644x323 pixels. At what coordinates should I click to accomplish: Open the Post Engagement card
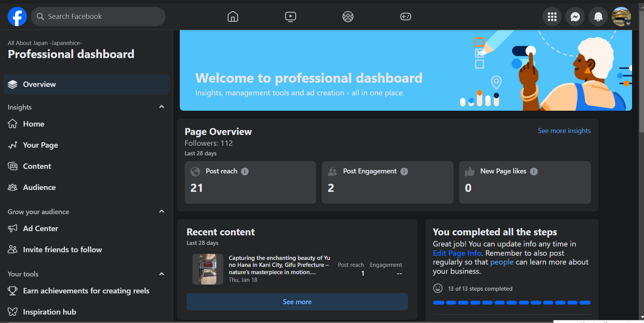pos(388,182)
